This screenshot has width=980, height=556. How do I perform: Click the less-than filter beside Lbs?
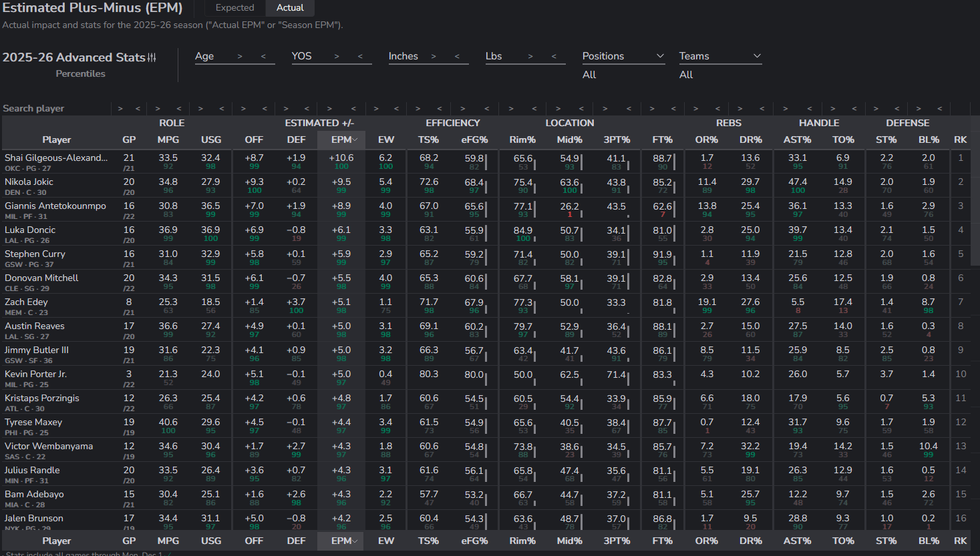tap(554, 57)
